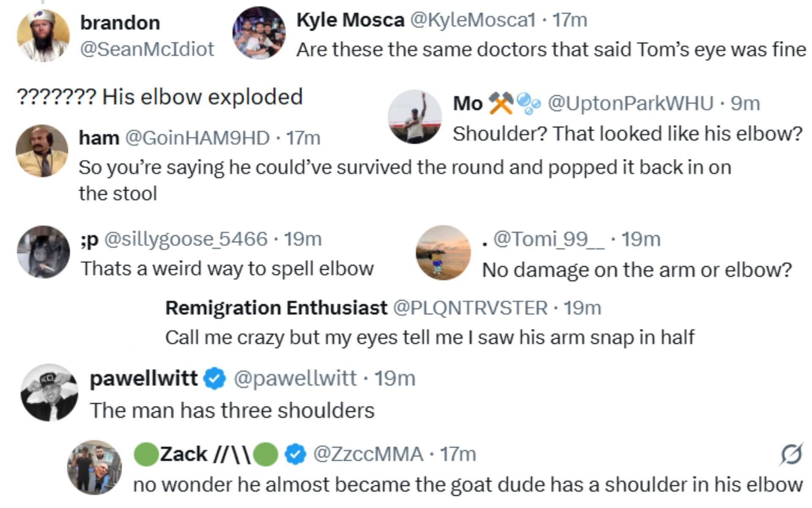Open Kyle Mosca's profile picture
The height and width of the screenshot is (508, 812).
(259, 33)
